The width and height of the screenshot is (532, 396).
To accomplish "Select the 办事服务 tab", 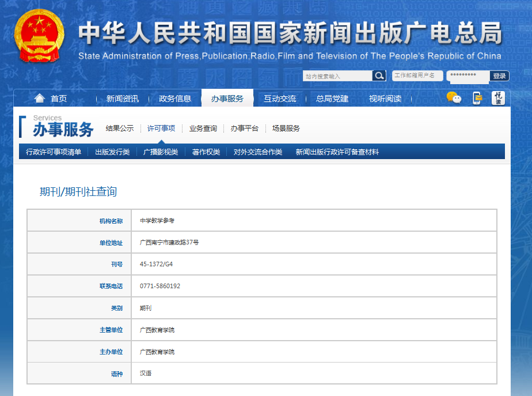I will (x=227, y=98).
